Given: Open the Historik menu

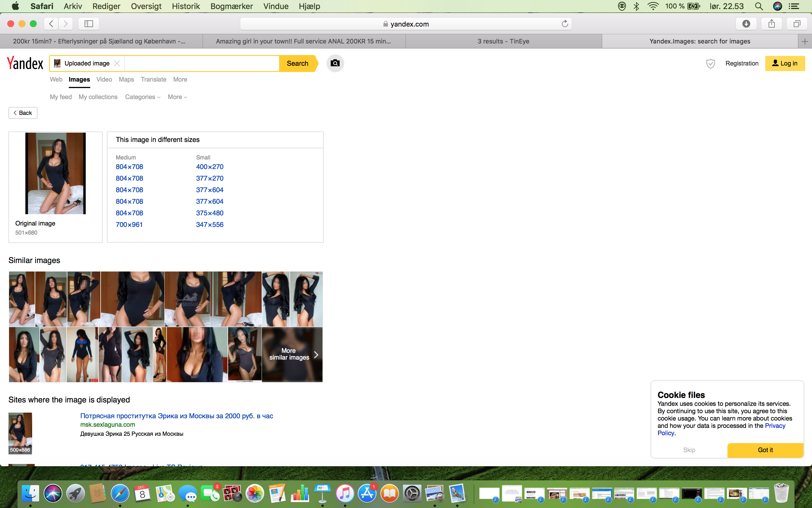Looking at the screenshot, I should (186, 6).
